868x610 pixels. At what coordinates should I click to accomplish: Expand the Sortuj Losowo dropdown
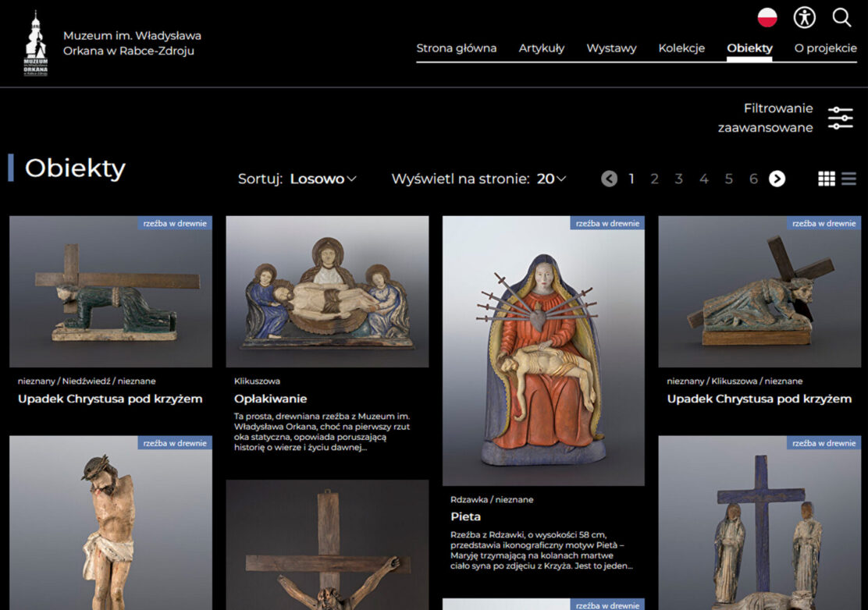(322, 179)
